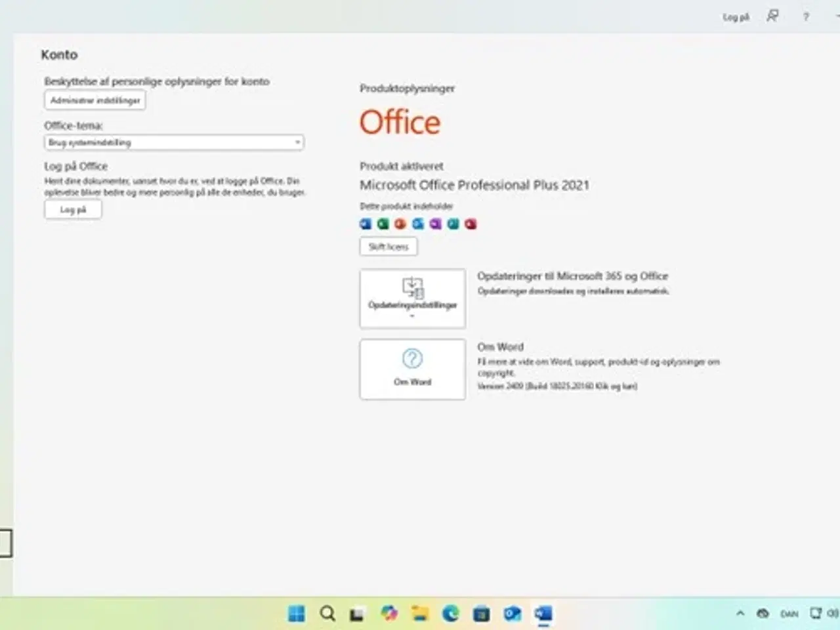Image resolution: width=840 pixels, height=630 pixels.
Task: Switch to Word on the taskbar
Action: click(543, 614)
